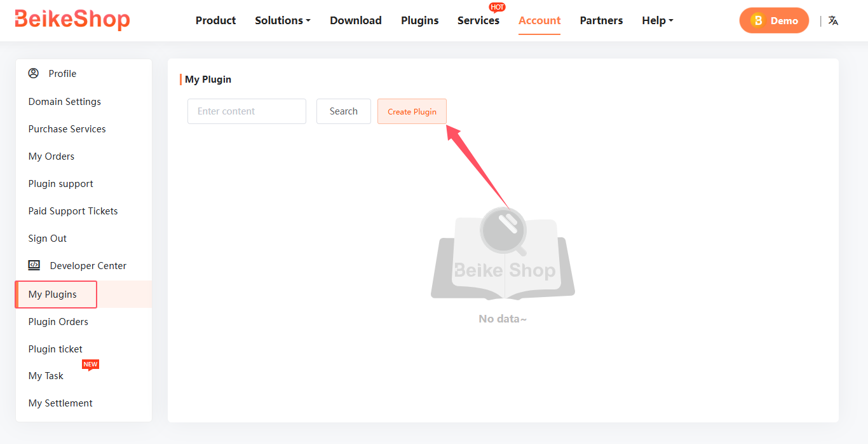
Task: Click the No data~ message
Action: [503, 319]
